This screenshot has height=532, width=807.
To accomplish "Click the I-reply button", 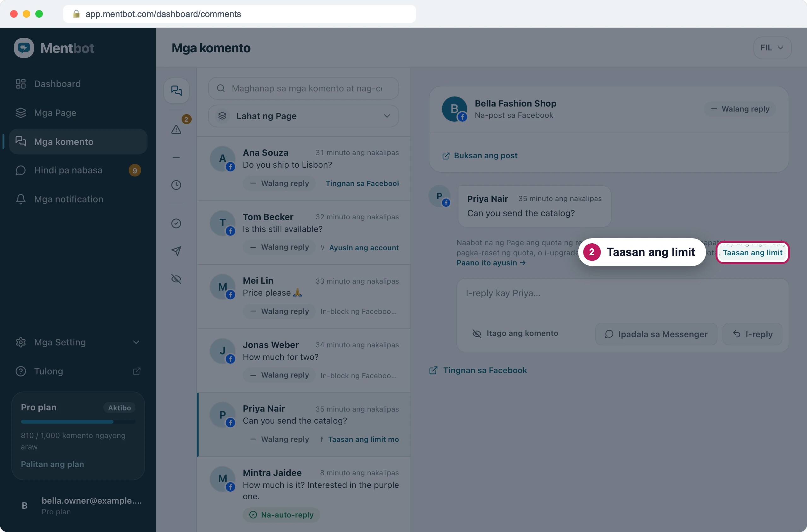I will click(x=752, y=334).
